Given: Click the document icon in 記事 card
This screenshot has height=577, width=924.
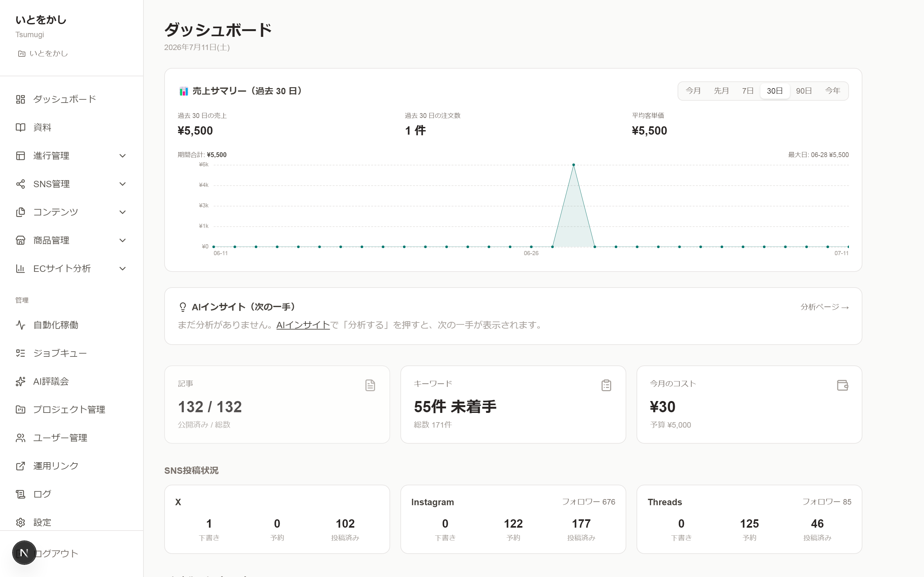Looking at the screenshot, I should tap(370, 385).
